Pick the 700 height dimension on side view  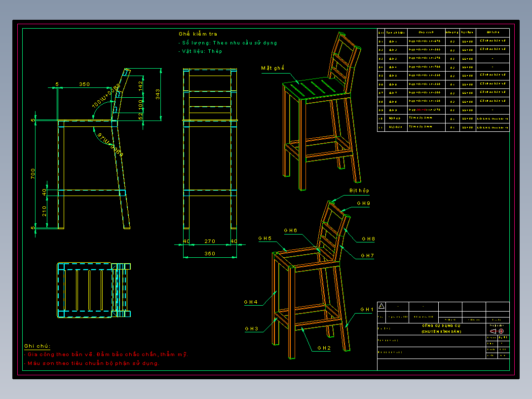point(33,173)
